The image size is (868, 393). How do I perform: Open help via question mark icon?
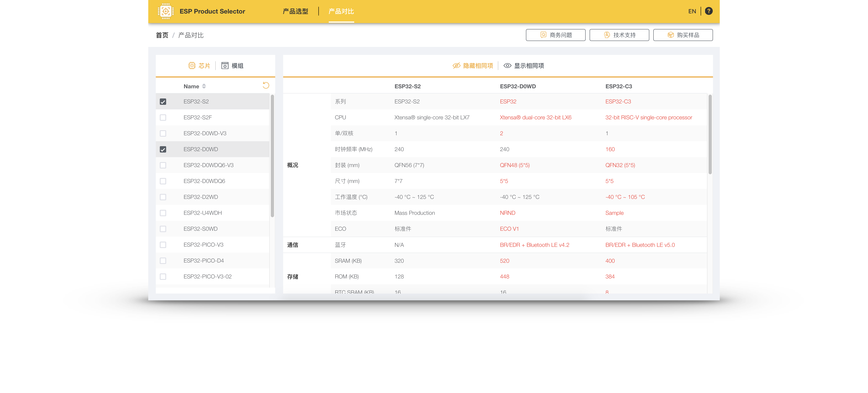pos(709,11)
